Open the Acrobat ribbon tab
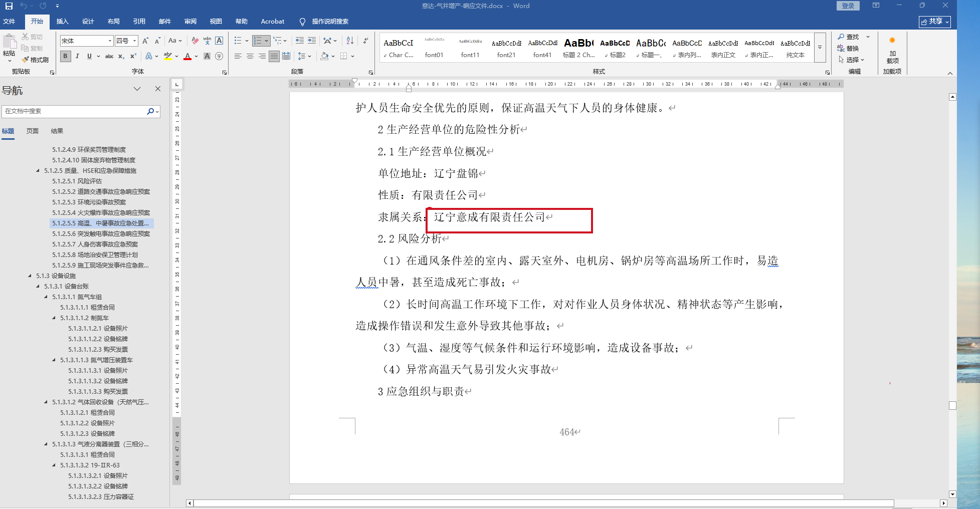This screenshot has height=509, width=980. 272,22
